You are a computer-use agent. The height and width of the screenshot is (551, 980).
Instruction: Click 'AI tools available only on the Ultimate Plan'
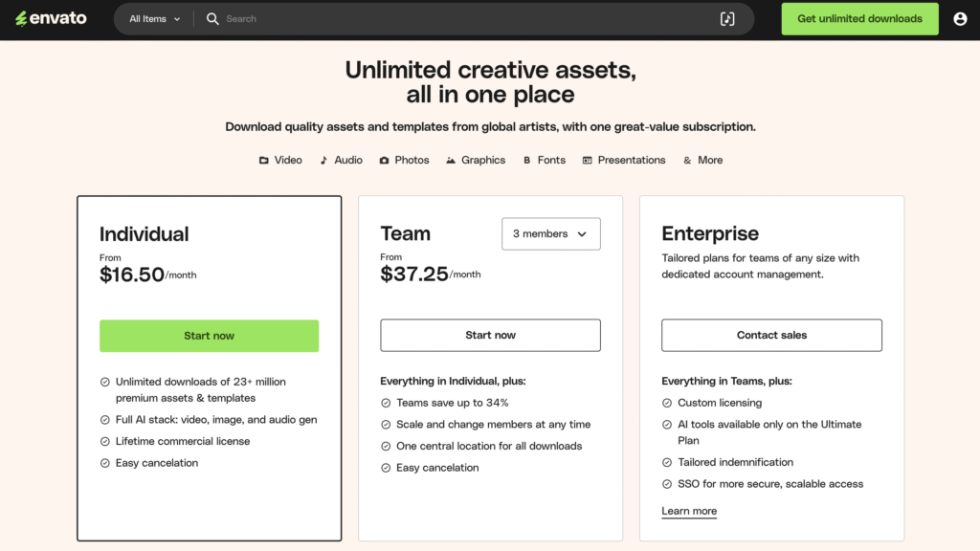coord(769,432)
